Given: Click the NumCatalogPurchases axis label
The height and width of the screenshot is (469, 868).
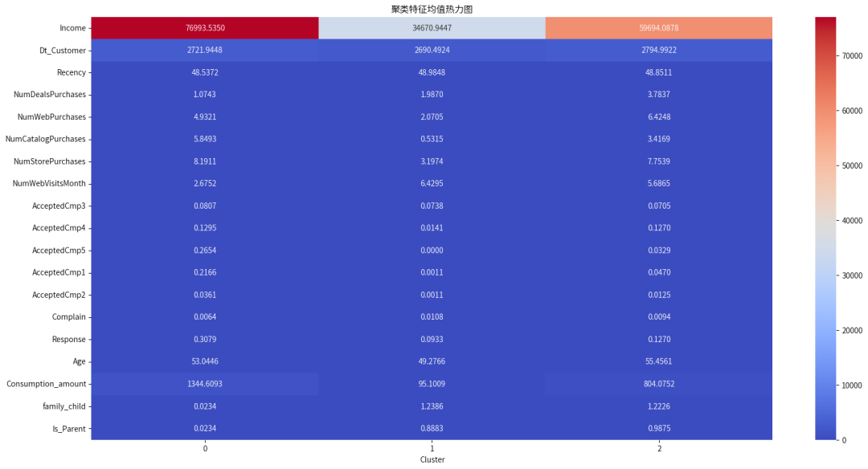Looking at the screenshot, I should click(x=45, y=139).
